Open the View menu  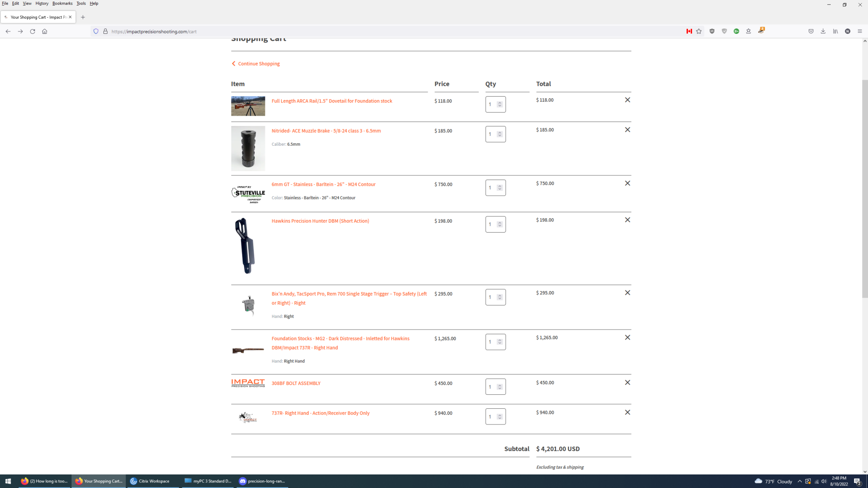click(x=27, y=3)
